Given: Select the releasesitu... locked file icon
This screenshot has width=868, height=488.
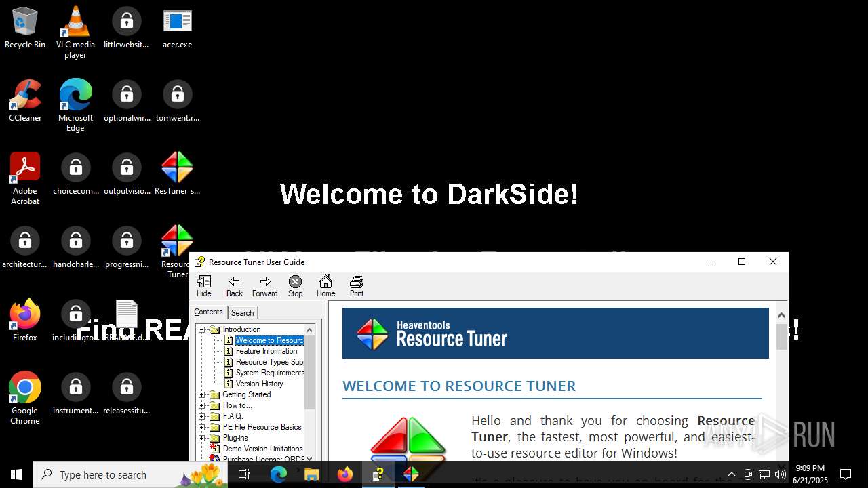Looking at the screenshot, I should [x=126, y=394].
